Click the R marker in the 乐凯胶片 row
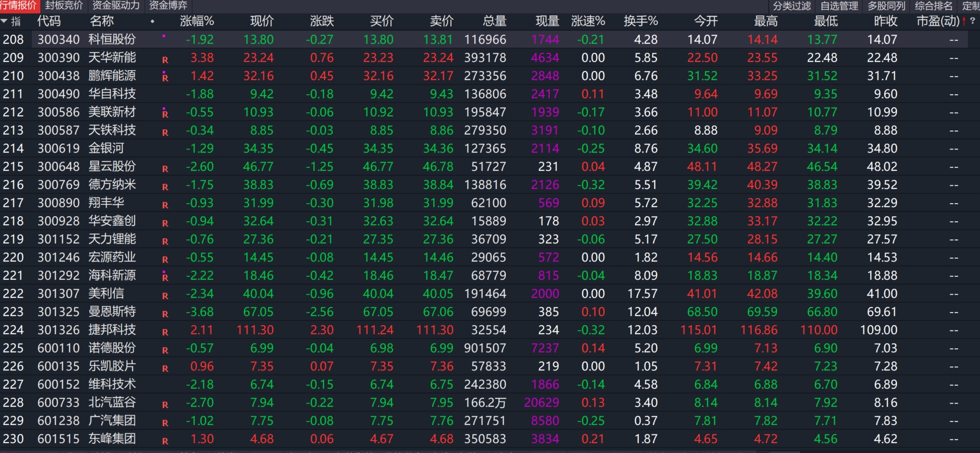 (x=165, y=368)
